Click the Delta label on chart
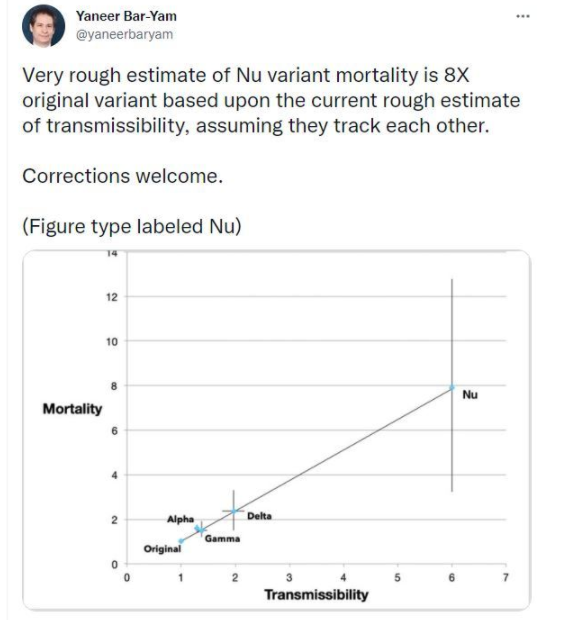This screenshot has width=577, height=620. point(259,516)
